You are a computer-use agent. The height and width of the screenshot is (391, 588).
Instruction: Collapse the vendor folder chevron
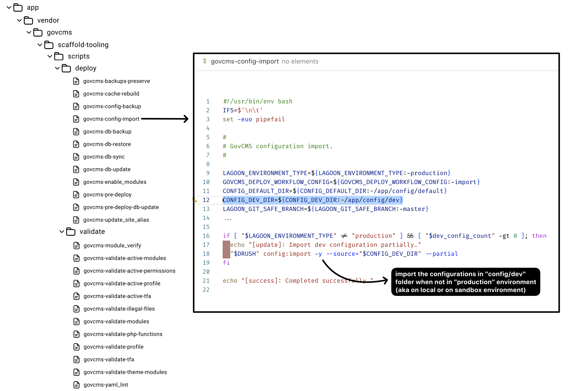point(19,20)
